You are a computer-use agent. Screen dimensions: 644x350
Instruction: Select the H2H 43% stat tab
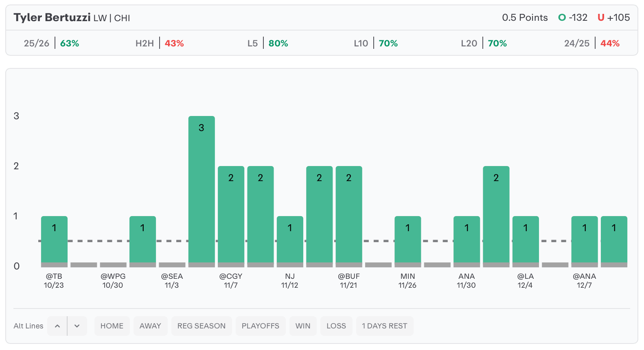(x=160, y=43)
